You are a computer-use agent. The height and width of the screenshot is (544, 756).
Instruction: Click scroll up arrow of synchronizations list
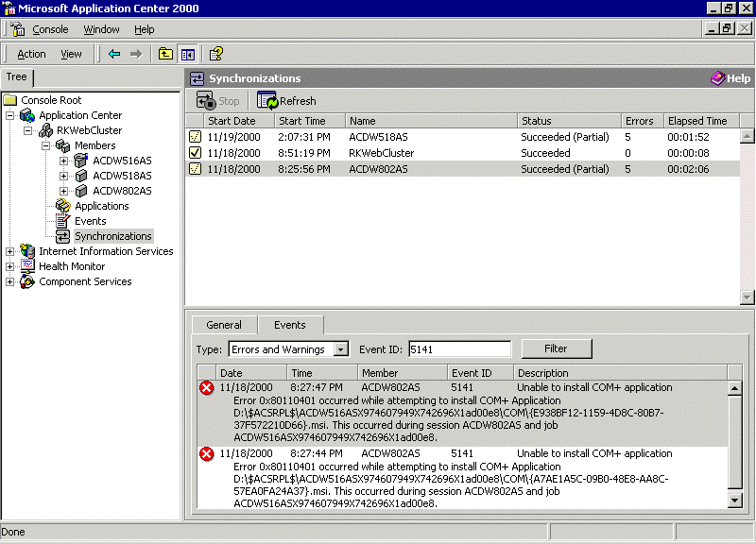coord(747,136)
